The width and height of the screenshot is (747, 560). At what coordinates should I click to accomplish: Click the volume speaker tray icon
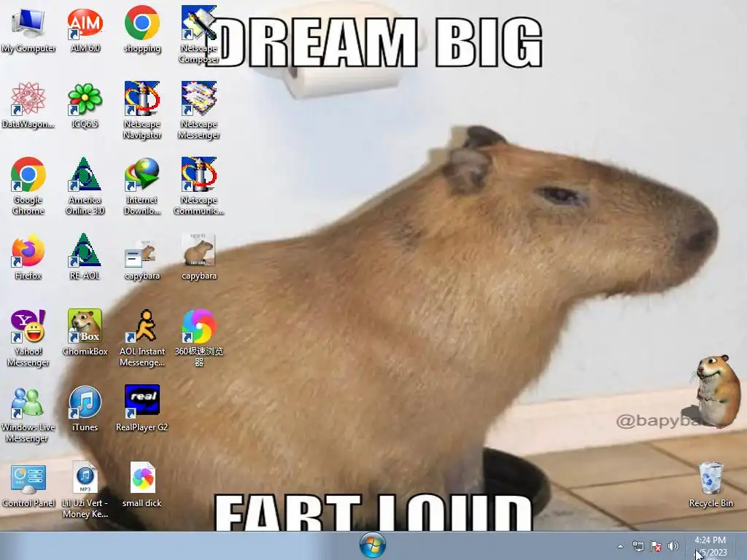tap(673, 546)
